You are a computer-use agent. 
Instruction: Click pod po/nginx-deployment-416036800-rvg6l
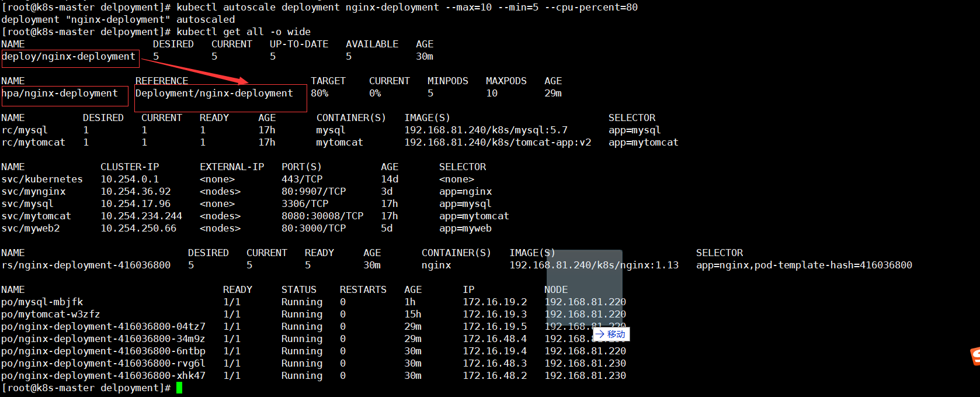tap(103, 363)
